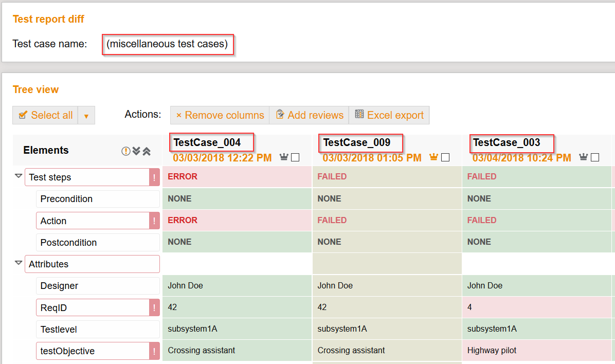The width and height of the screenshot is (615, 364).
Task: Click the Add reviews button
Action: coord(309,115)
